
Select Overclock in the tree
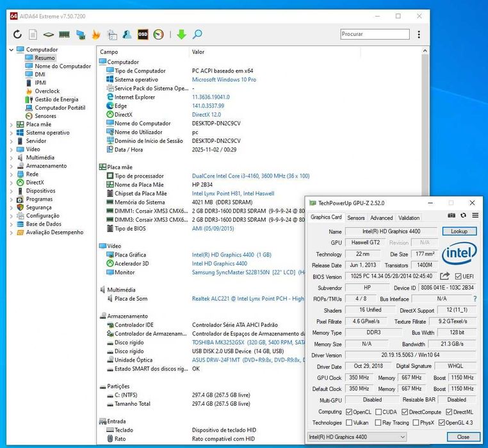pyautogui.click(x=47, y=91)
